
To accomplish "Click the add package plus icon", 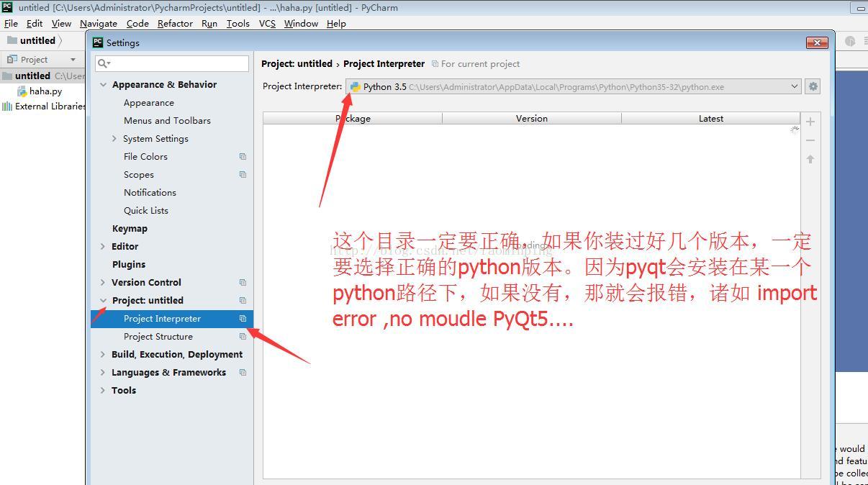I will [x=810, y=122].
